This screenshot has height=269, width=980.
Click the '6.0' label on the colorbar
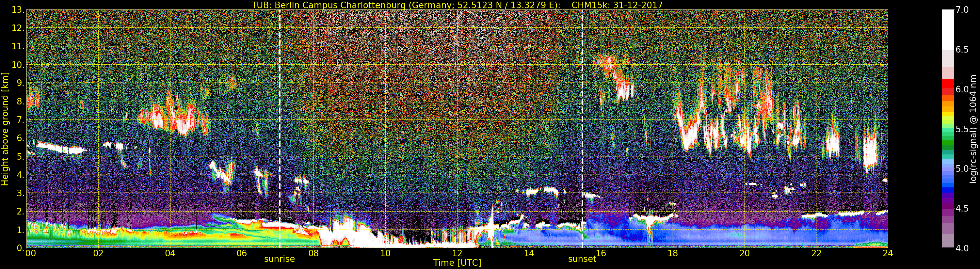(962, 89)
